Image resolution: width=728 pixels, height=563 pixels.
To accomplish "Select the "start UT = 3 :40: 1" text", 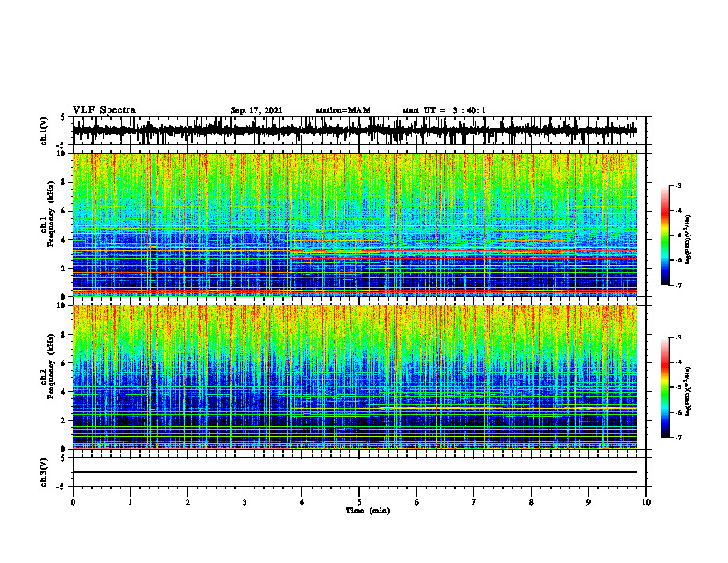I will pos(444,110).
